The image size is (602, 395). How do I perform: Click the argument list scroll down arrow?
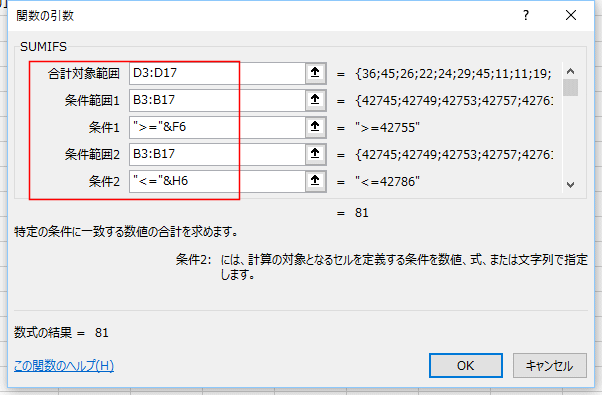tap(571, 185)
